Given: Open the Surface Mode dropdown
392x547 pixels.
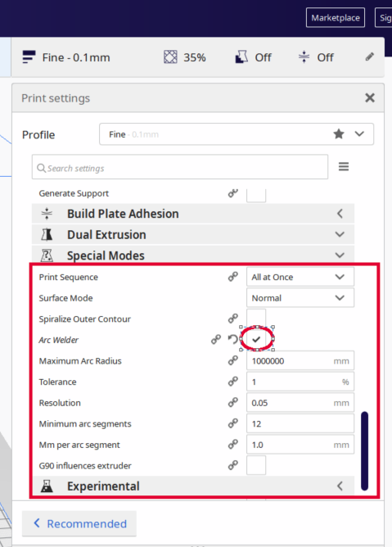Looking at the screenshot, I should coord(300,298).
